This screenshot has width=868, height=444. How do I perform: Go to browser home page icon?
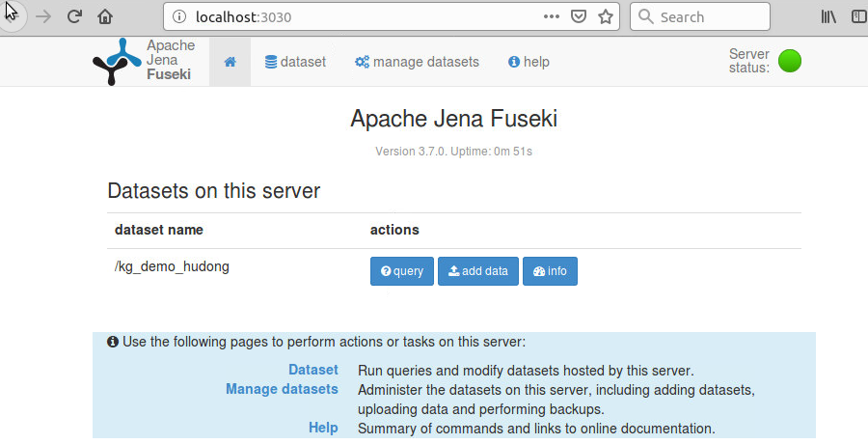(x=105, y=16)
